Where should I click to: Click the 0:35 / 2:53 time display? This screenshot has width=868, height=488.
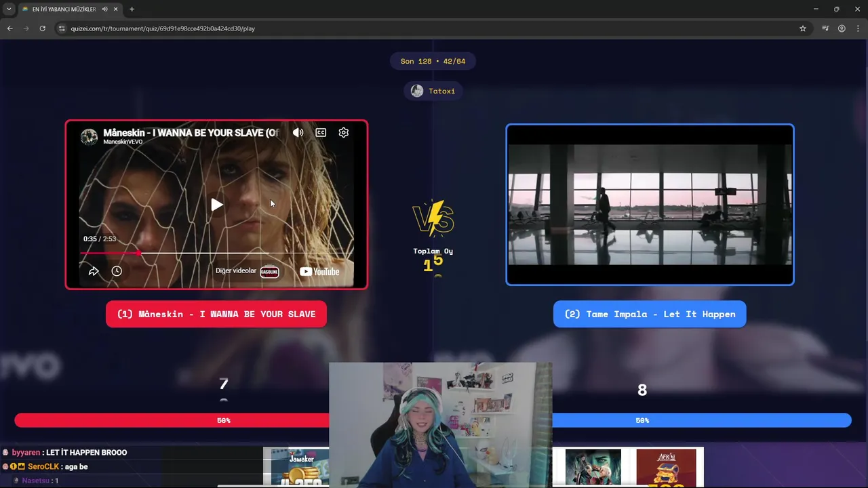[100, 239]
